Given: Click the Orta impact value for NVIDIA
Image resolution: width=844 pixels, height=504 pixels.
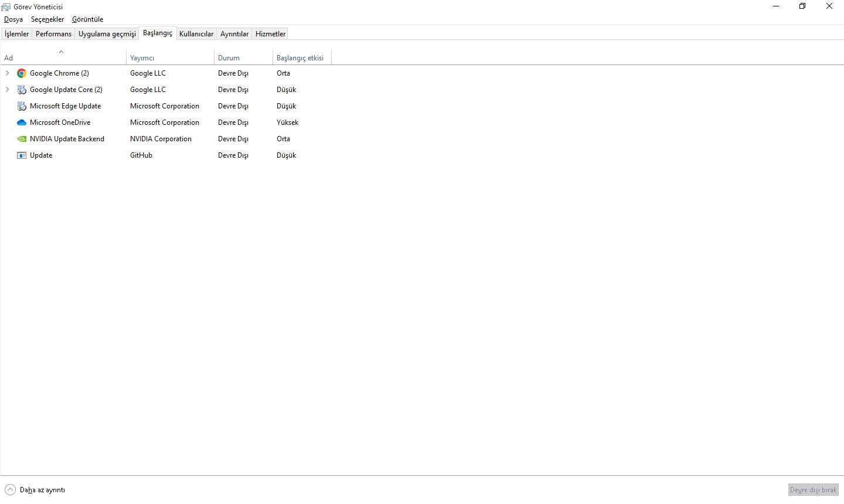Looking at the screenshot, I should pos(283,139).
